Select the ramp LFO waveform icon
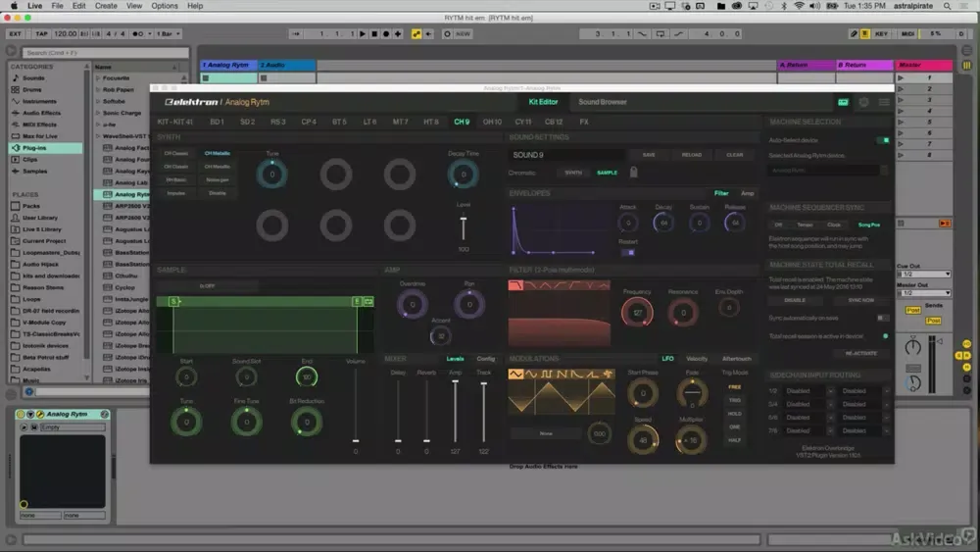980x552 pixels. pos(592,374)
